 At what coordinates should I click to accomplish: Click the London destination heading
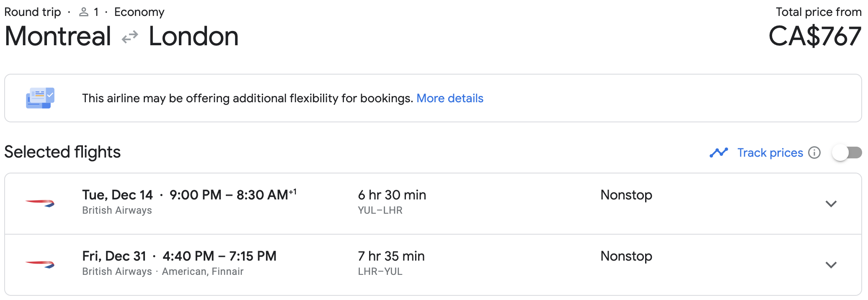[x=194, y=36]
